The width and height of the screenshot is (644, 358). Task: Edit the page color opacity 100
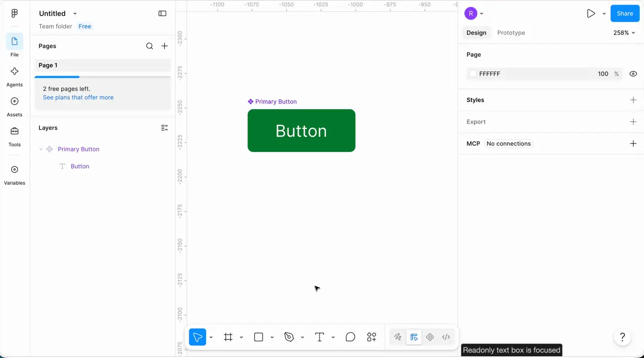tap(603, 74)
